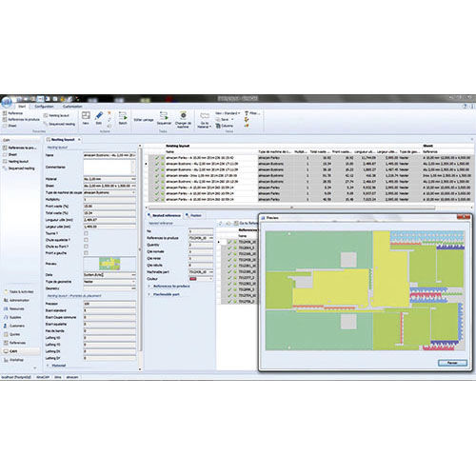Click the Go to Reference toolbar icon
476x476 pixels.
coord(236,224)
